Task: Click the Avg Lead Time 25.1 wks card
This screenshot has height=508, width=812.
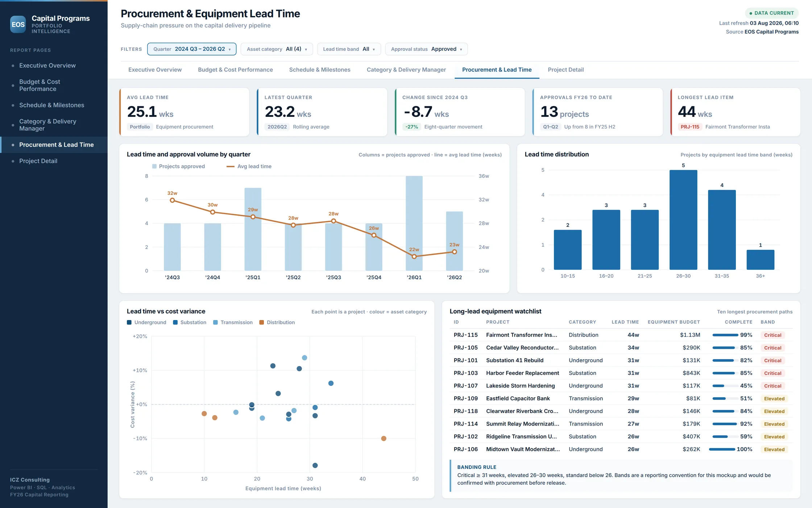Action: [184, 112]
